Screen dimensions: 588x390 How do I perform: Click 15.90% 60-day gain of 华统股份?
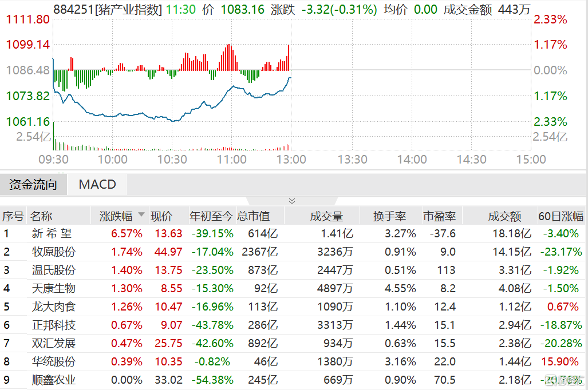click(x=560, y=361)
